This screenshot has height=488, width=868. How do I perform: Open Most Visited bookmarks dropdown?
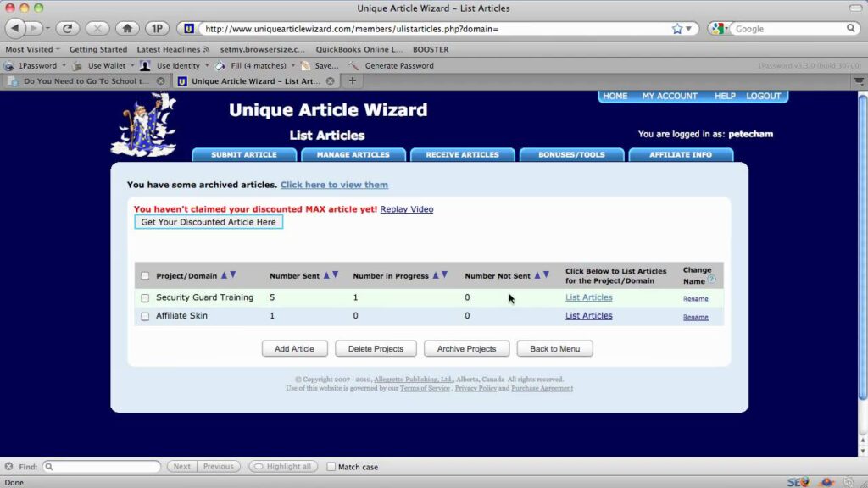33,49
